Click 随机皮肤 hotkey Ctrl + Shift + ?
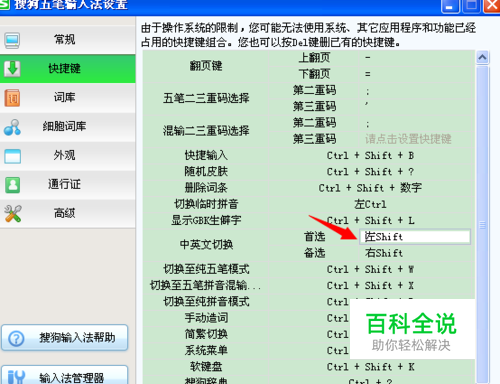The height and width of the screenshot is (384, 500). coord(371,172)
